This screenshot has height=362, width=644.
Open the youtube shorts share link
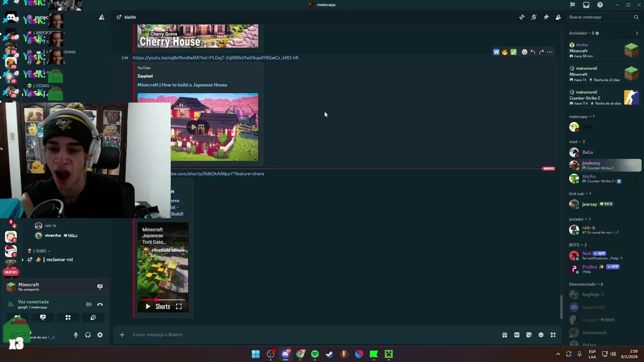[217, 174]
